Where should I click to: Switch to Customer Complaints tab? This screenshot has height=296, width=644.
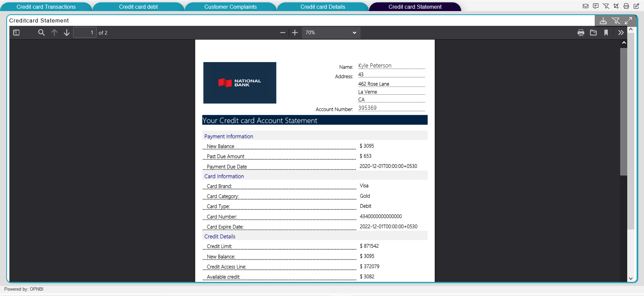tap(230, 7)
